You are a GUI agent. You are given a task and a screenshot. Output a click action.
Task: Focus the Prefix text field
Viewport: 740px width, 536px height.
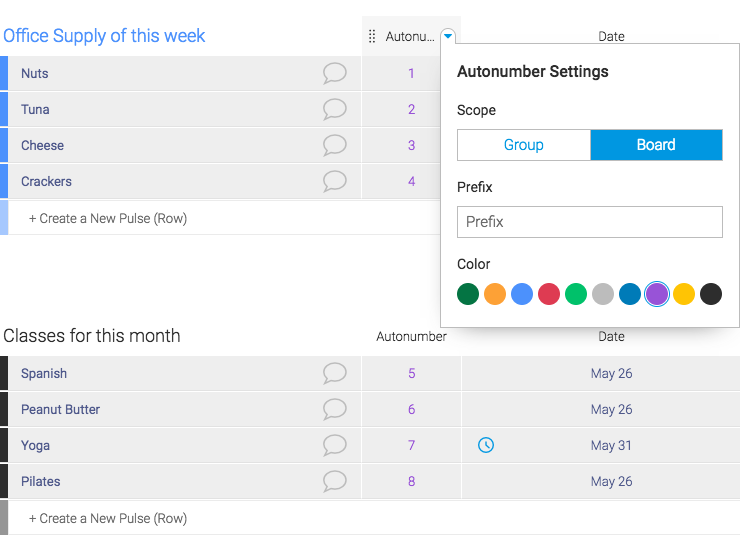(589, 222)
